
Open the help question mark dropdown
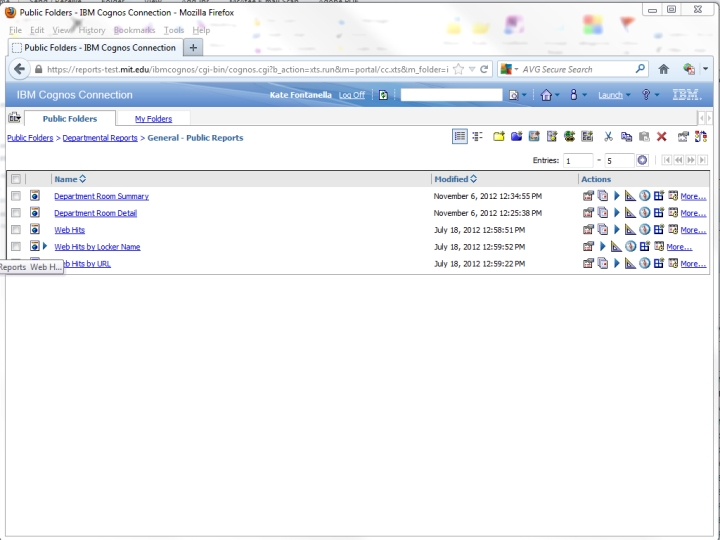coord(650,95)
